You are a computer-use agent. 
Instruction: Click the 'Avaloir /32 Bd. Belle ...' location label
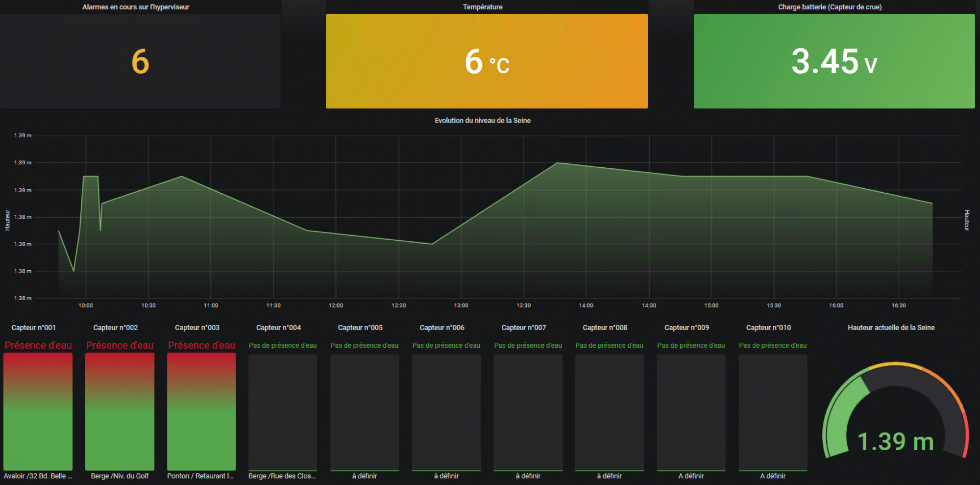point(38,476)
